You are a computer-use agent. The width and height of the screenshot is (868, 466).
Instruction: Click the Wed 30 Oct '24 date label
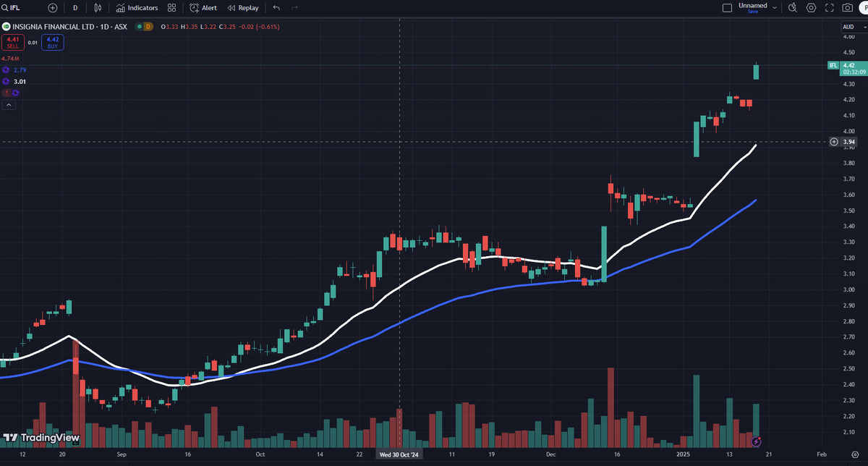[400, 454]
